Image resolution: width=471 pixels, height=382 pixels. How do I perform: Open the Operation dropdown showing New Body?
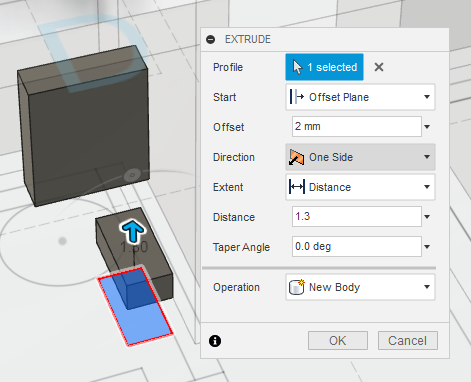[x=360, y=287]
